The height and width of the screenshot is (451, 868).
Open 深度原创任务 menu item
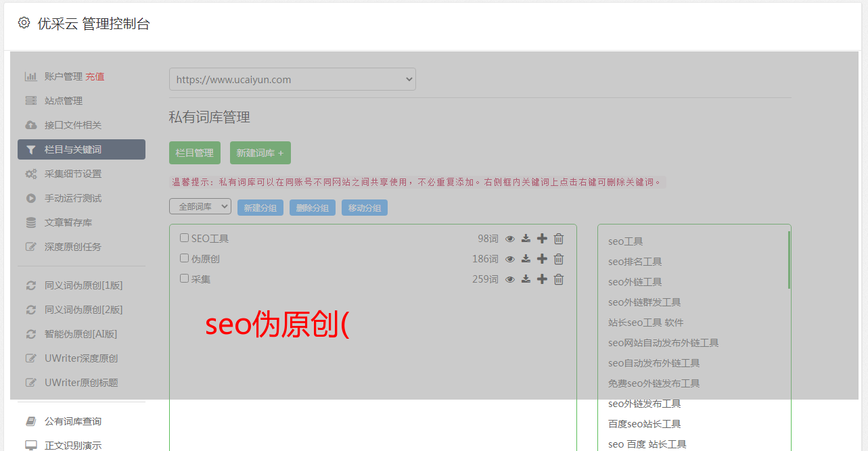[73, 247]
